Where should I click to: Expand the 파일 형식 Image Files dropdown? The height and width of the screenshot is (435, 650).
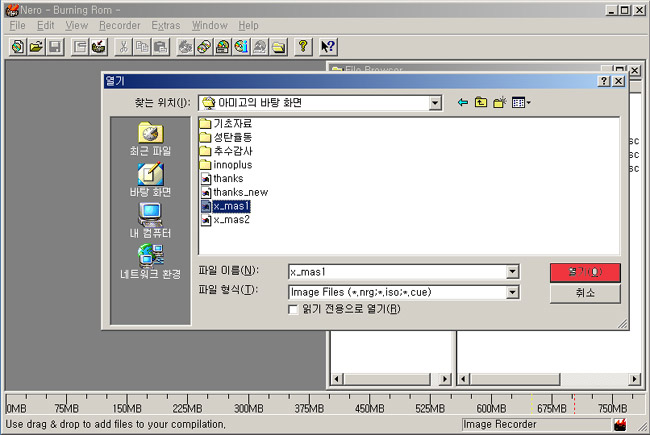click(x=512, y=291)
